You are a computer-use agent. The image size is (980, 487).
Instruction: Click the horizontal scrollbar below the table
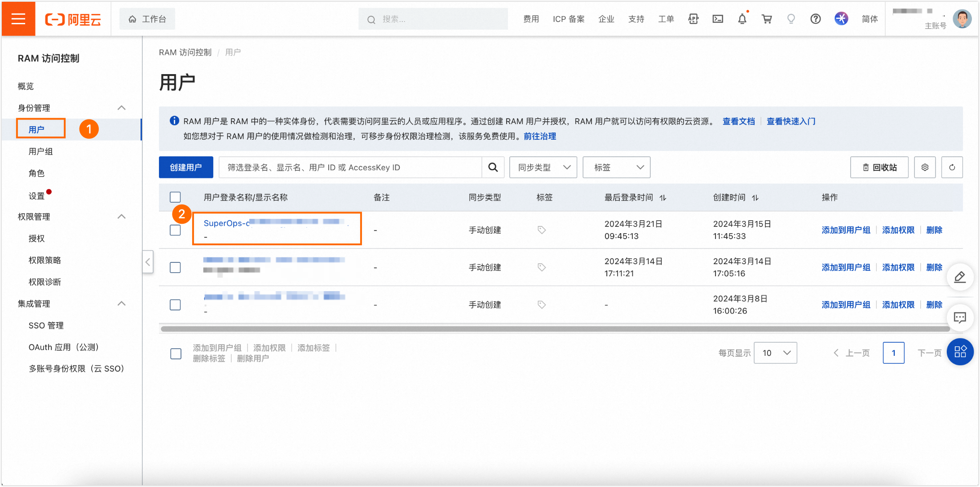[x=554, y=329]
